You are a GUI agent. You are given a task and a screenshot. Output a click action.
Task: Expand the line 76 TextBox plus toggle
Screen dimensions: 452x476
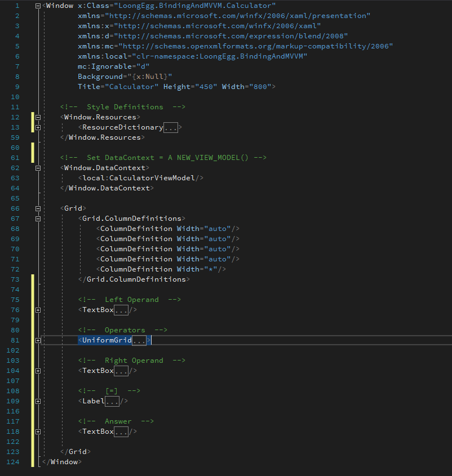point(38,310)
